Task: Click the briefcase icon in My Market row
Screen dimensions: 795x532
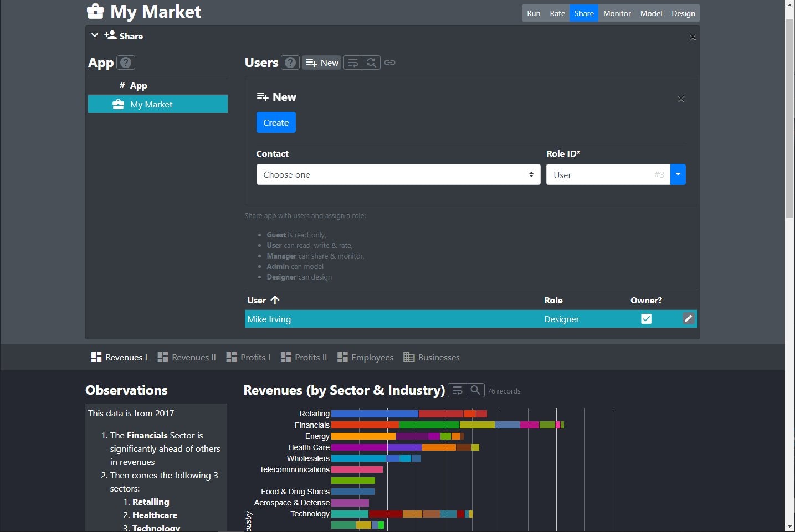Action: 118,104
